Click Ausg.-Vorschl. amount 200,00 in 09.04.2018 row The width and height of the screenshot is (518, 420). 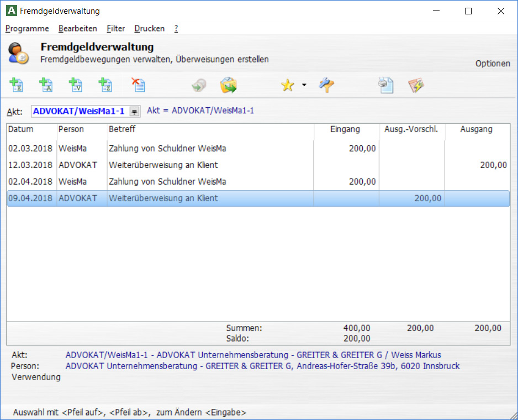click(x=428, y=198)
